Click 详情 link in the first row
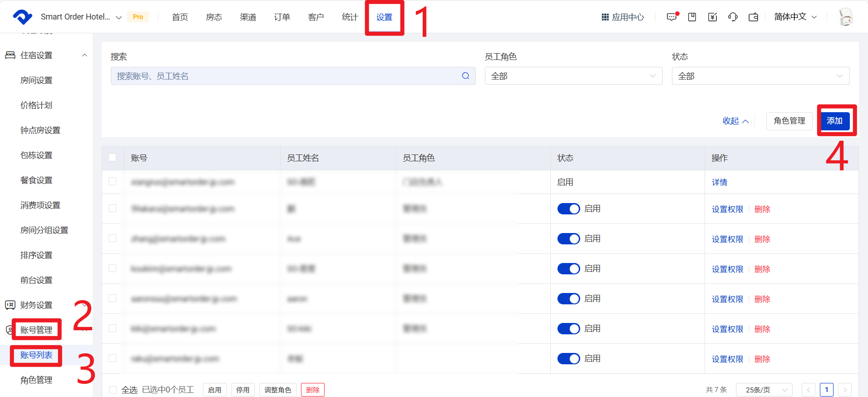Viewport: 868px width, 397px height. pos(719,182)
